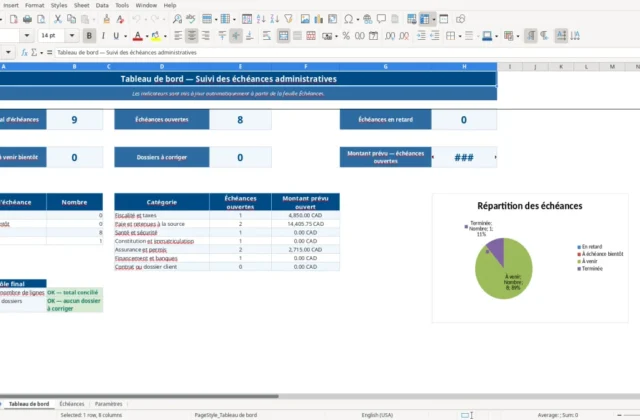Open the Underline style dropdown arrow
The image size is (640, 420).
(125, 36)
